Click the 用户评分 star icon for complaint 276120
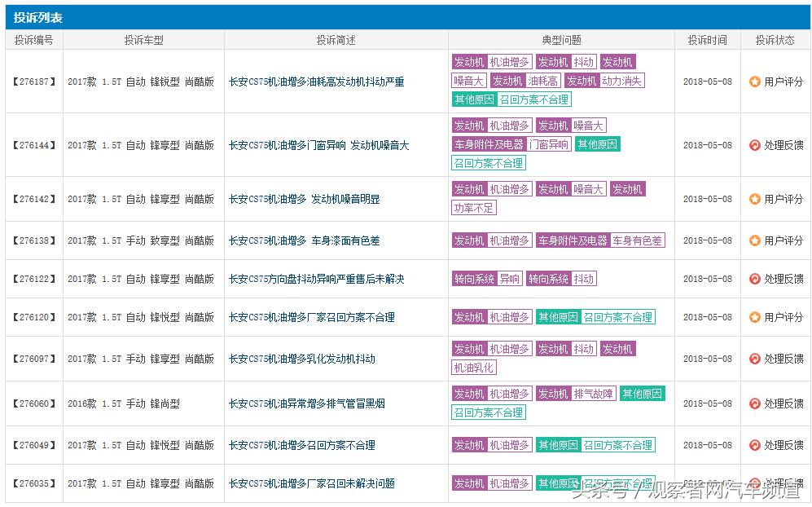This screenshot has height=507, width=812. (754, 317)
